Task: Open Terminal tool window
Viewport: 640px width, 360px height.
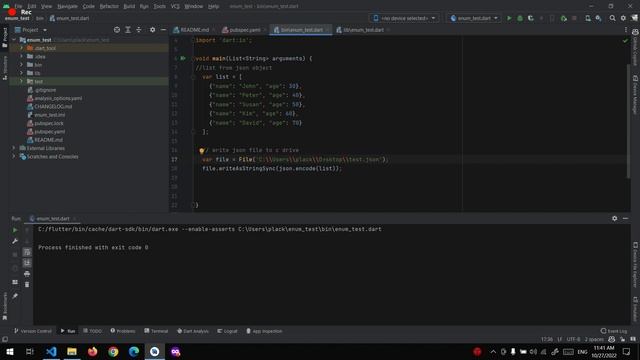Action: click(x=156, y=331)
